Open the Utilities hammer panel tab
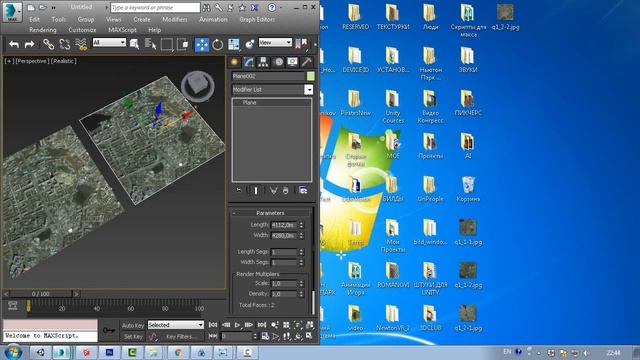This screenshot has width=640, height=360. [307, 62]
